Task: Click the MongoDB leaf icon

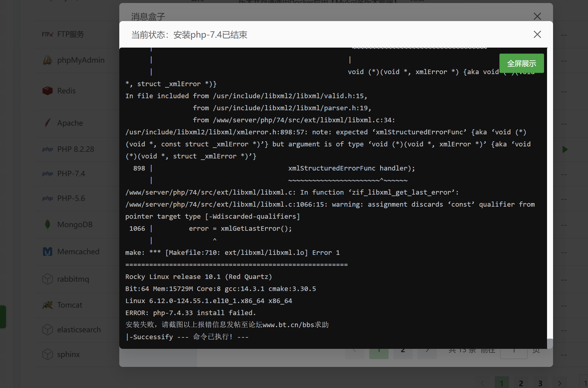Action: pyautogui.click(x=47, y=224)
